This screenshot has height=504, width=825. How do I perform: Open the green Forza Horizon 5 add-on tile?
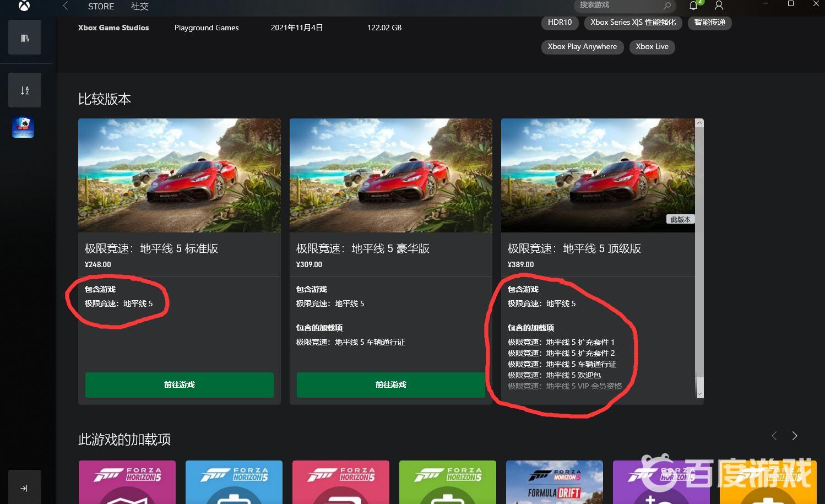[x=448, y=482]
